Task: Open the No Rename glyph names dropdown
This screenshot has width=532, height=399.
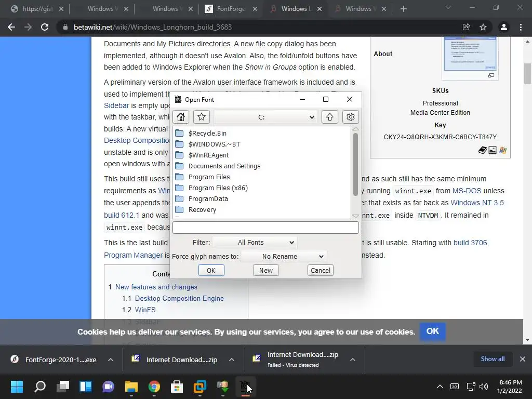Action: pos(284,257)
